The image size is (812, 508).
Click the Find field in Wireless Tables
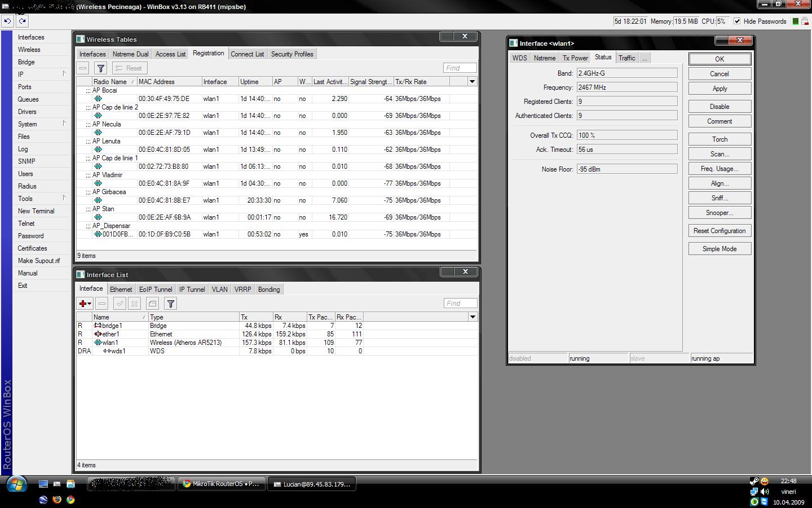(x=460, y=68)
